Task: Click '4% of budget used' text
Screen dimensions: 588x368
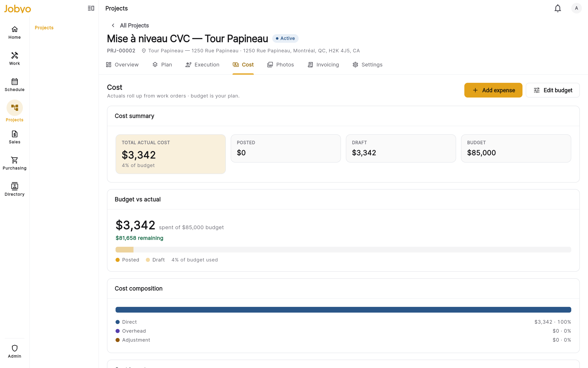Action: tap(195, 260)
